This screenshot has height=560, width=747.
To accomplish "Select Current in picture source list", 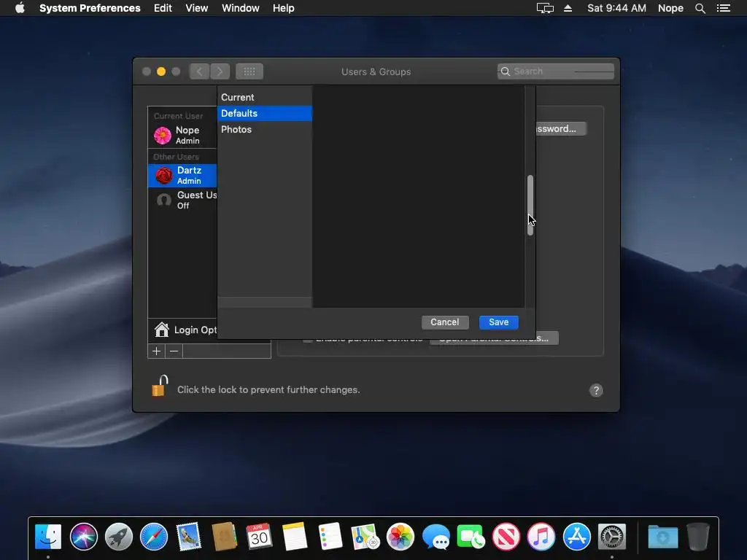I will point(265,97).
